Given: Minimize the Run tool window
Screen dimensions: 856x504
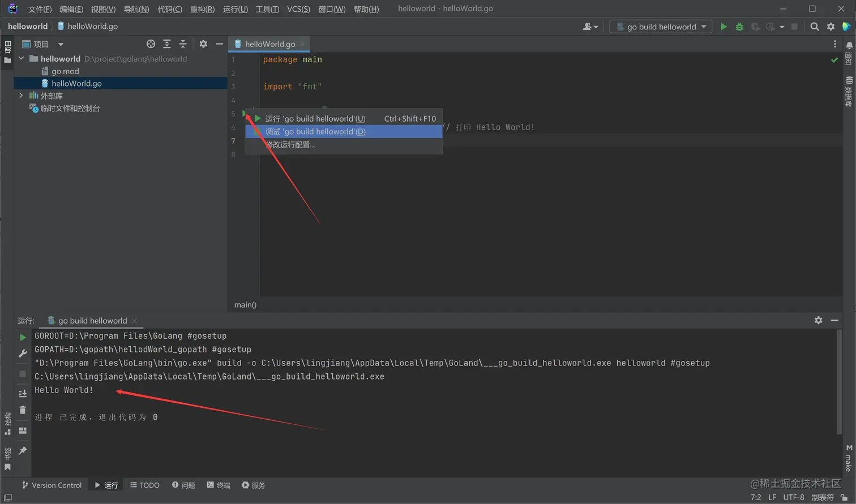Looking at the screenshot, I should pyautogui.click(x=834, y=320).
